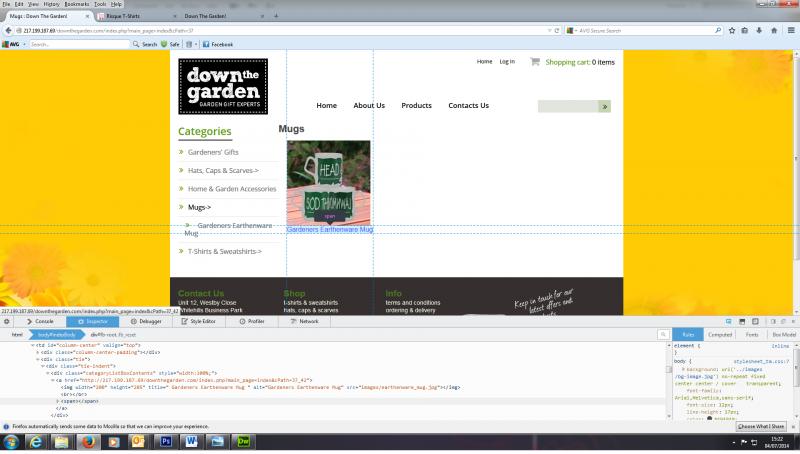Open Photoshop from the taskbar
The image size is (800, 454).
tap(166, 442)
